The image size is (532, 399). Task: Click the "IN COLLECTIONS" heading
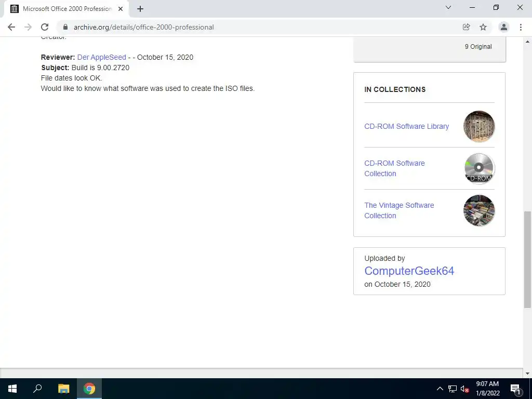click(395, 89)
